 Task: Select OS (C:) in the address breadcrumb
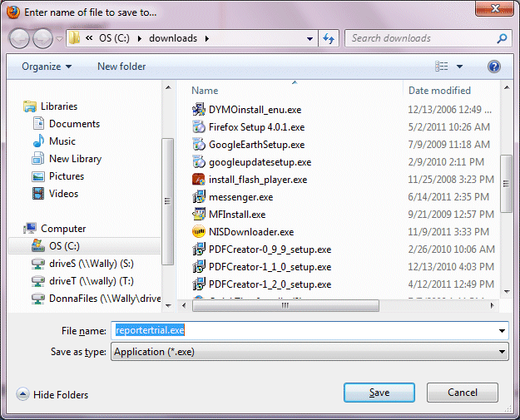click(x=114, y=38)
